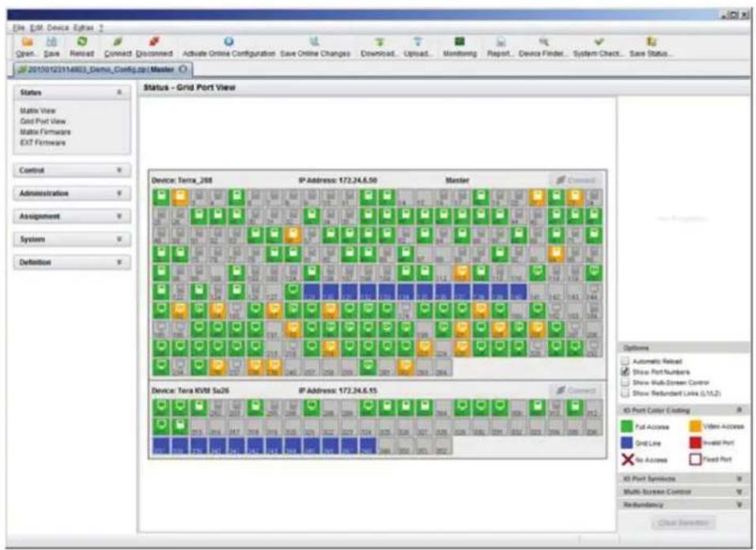Reload the configuration via the Reload icon

coord(82,42)
